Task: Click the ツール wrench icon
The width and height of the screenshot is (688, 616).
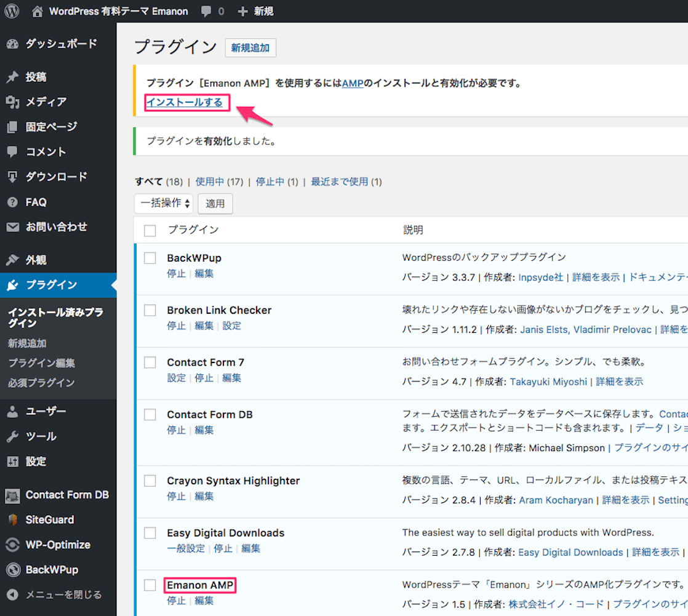Action: 13,436
